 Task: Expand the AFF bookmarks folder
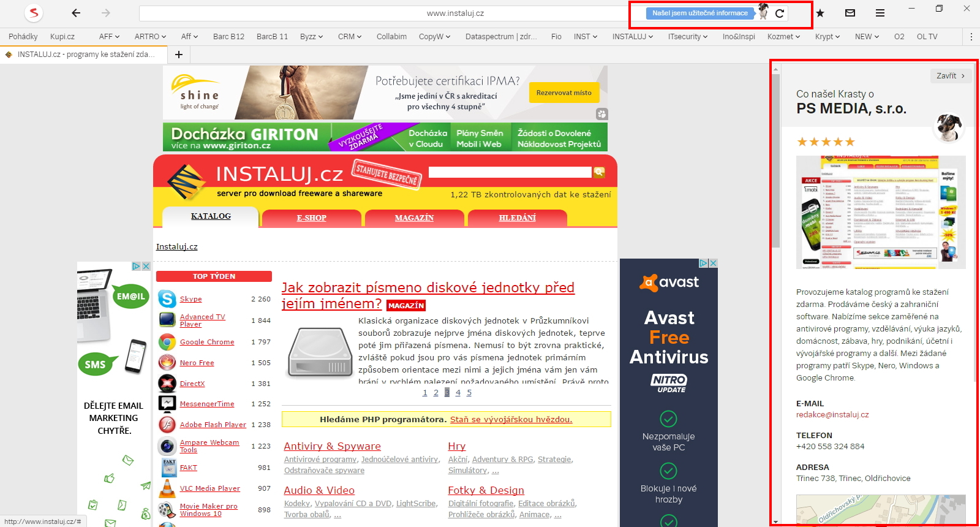110,37
